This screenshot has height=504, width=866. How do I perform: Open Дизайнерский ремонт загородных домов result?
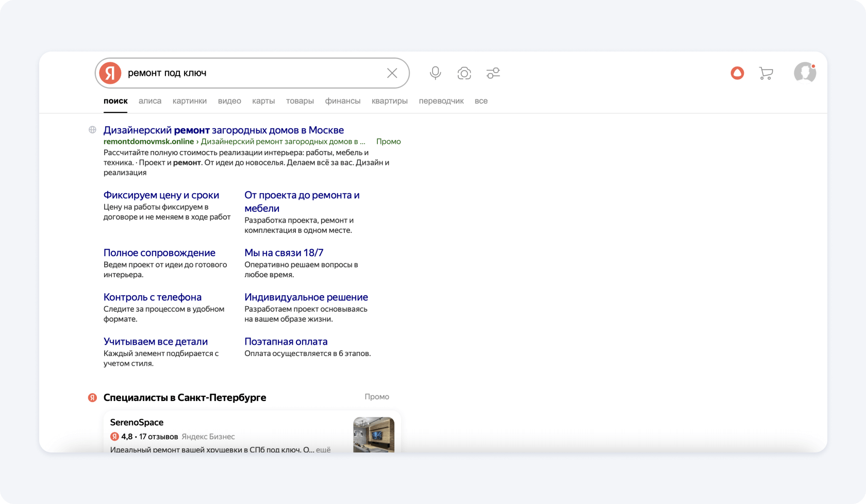click(223, 130)
